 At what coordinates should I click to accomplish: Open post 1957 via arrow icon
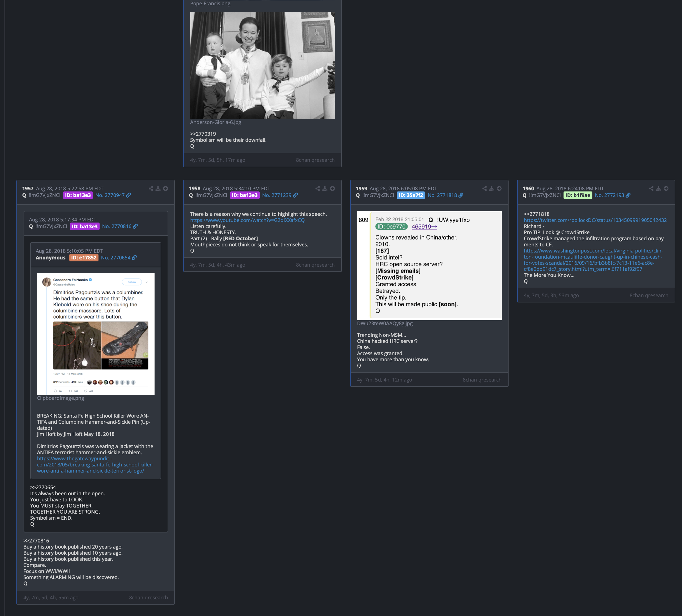pos(165,188)
